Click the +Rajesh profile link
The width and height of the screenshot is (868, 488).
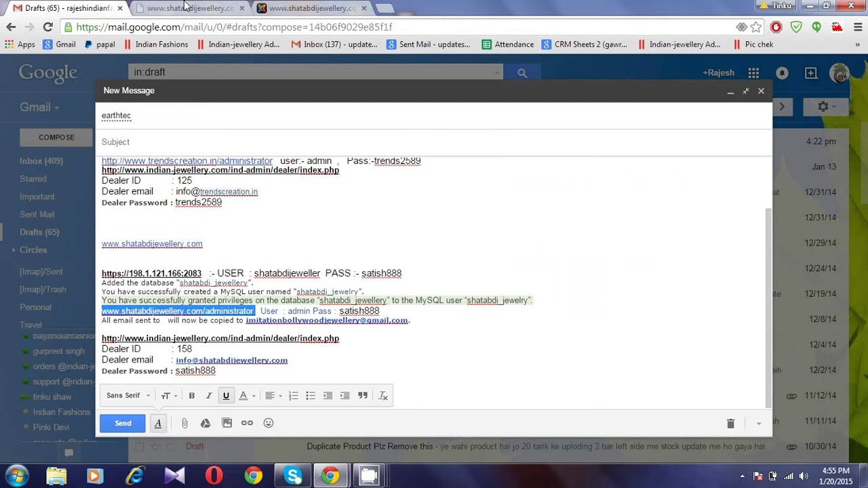point(719,73)
